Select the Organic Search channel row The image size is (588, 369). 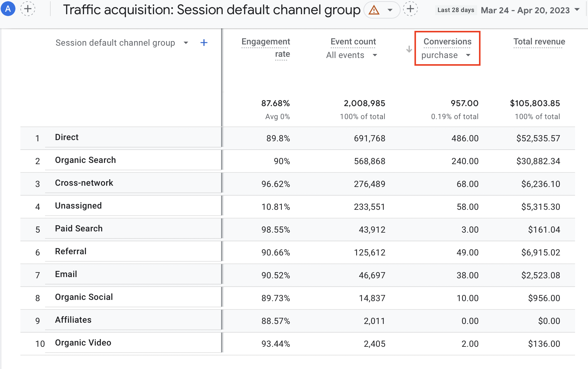coord(85,160)
